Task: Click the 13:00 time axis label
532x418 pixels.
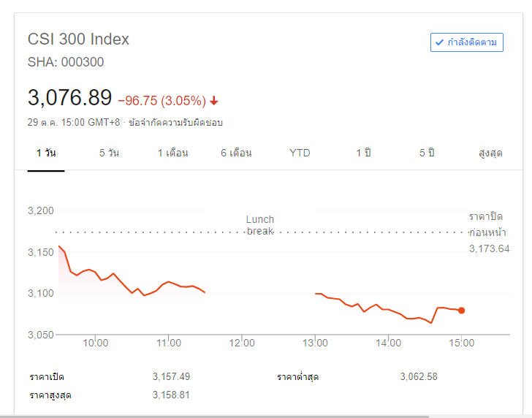Action: coord(315,343)
